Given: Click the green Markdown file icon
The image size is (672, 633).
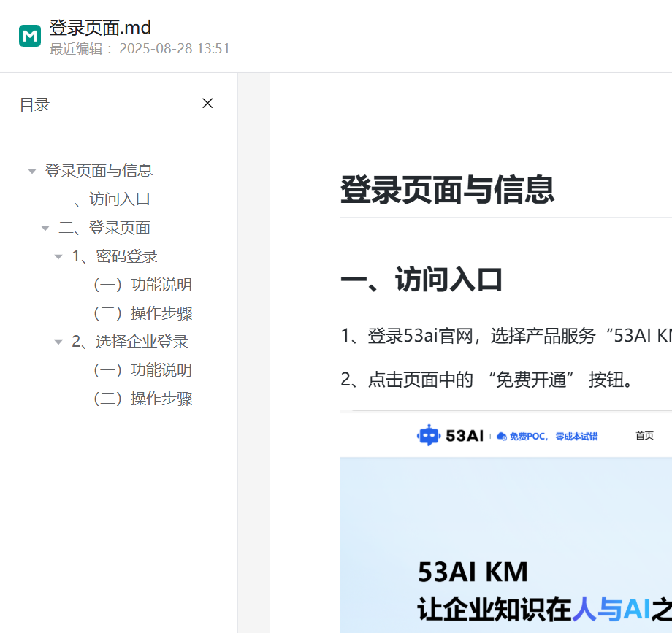Looking at the screenshot, I should tap(30, 35).
